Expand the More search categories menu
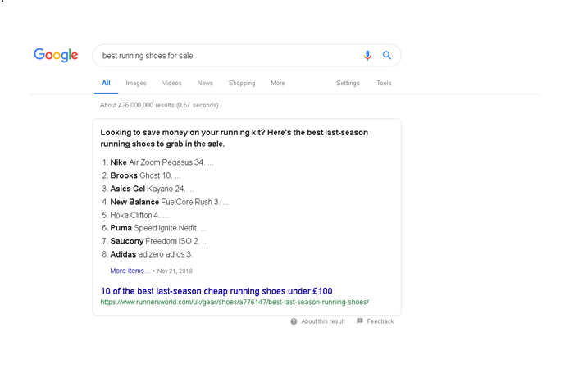Viewport: 583px width, 392px height. click(278, 83)
